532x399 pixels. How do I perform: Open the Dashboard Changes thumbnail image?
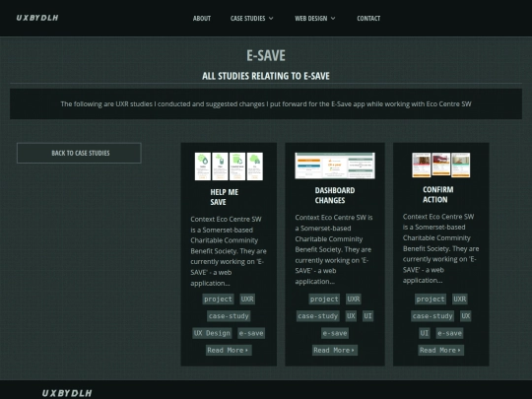[x=335, y=166]
